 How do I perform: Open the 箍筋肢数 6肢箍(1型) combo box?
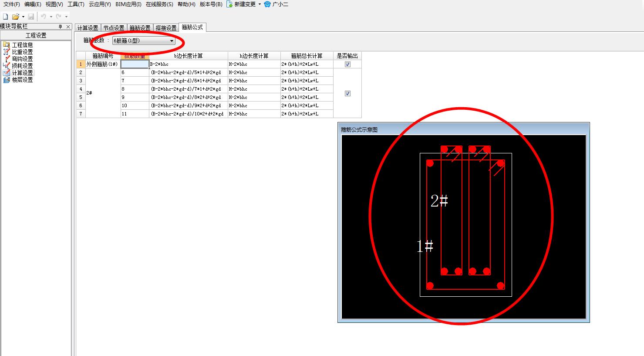point(144,41)
